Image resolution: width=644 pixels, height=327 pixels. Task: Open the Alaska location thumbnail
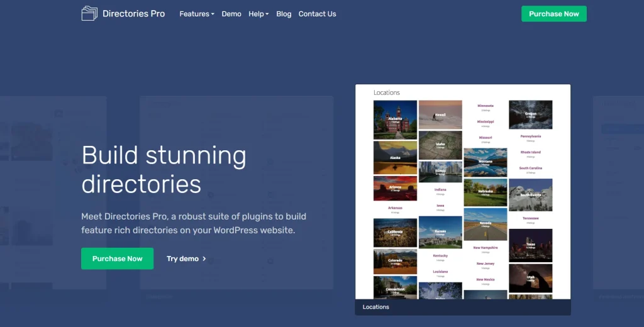tap(395, 158)
